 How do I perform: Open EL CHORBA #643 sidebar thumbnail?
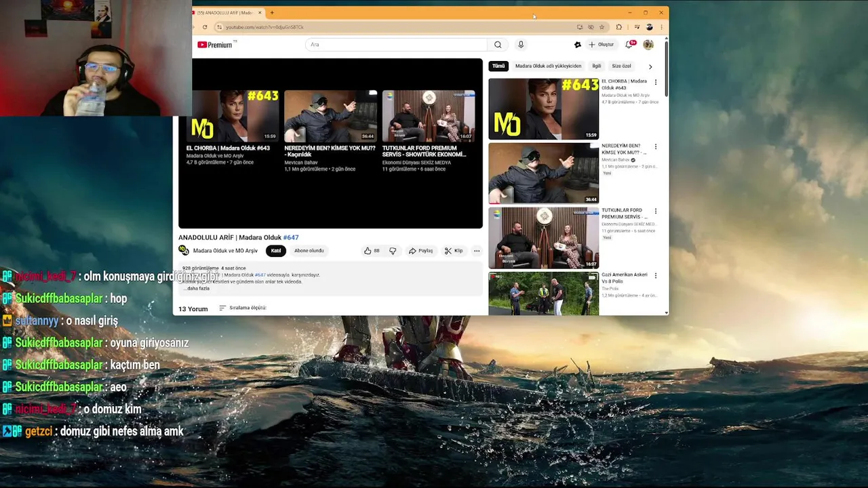point(543,109)
